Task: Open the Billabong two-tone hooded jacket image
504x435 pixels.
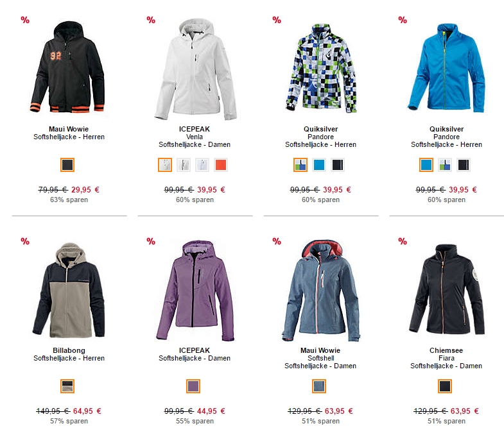Action: coord(69,290)
